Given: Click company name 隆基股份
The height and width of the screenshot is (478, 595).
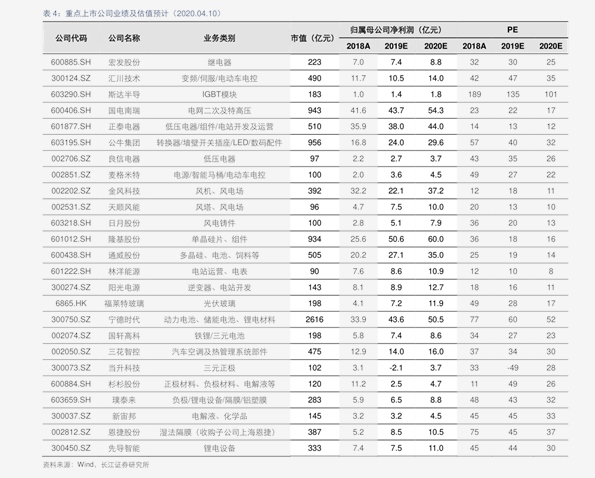Looking at the screenshot, I should pyautogui.click(x=124, y=239).
